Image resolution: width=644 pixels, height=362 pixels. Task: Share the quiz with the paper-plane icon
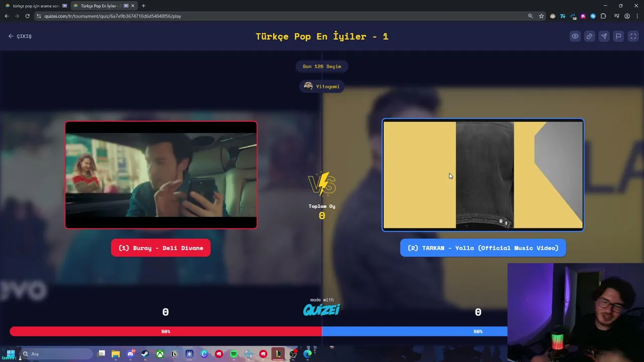click(x=604, y=36)
